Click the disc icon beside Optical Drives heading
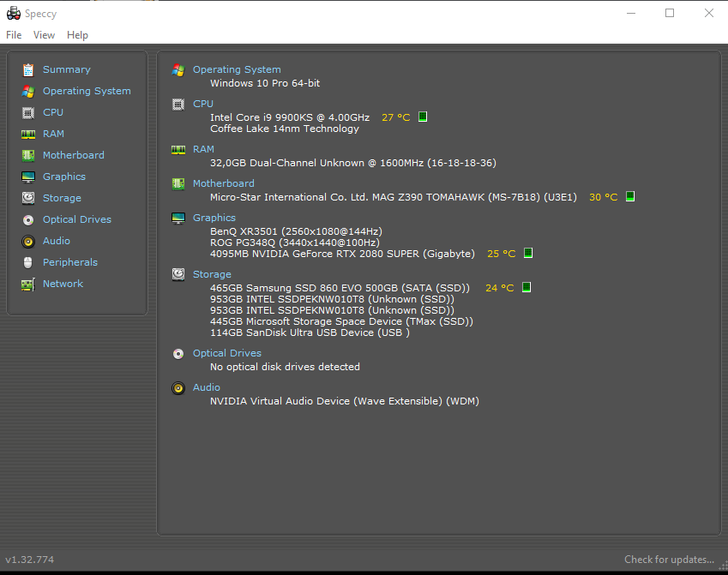The image size is (728, 575). click(x=178, y=354)
